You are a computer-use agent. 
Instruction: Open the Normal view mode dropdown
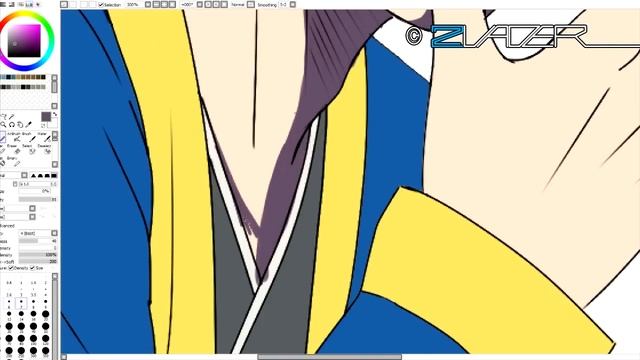pyautogui.click(x=251, y=4)
